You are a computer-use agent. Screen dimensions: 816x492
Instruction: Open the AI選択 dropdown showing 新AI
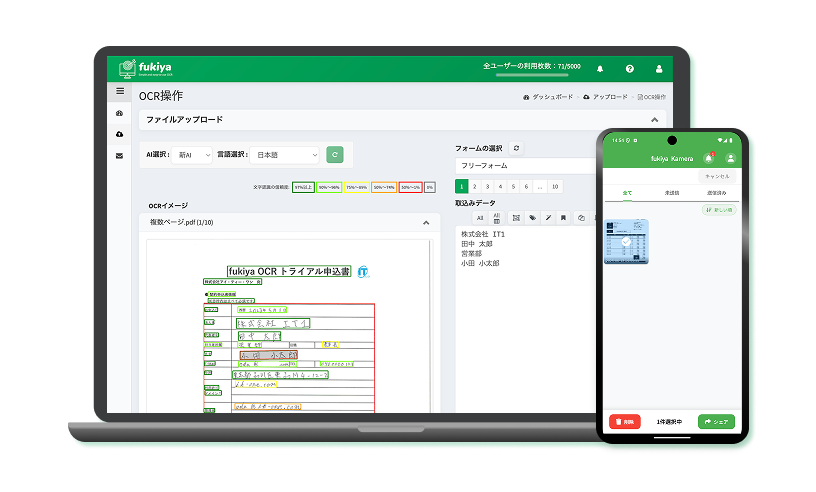point(192,155)
